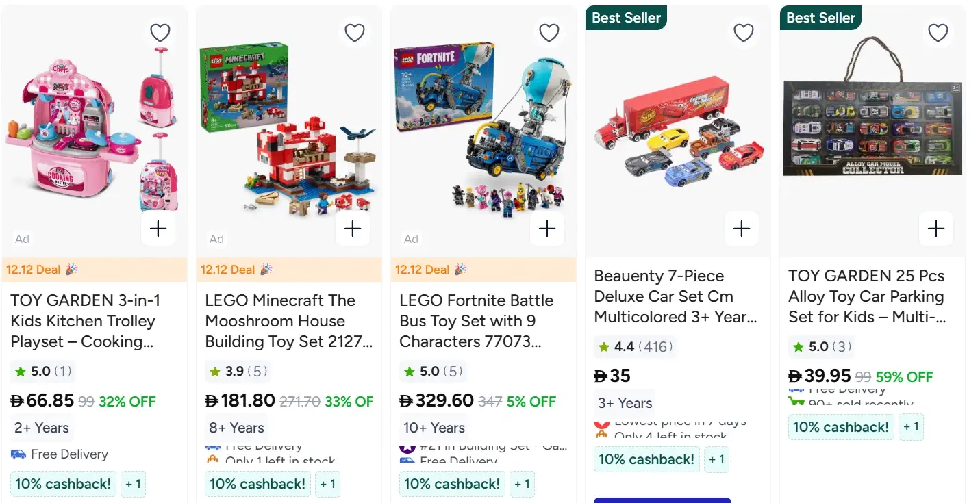The width and height of the screenshot is (980, 503).
Task: Add TOY GARDEN Kitchen Trolley to wishlist
Action: click(x=160, y=33)
